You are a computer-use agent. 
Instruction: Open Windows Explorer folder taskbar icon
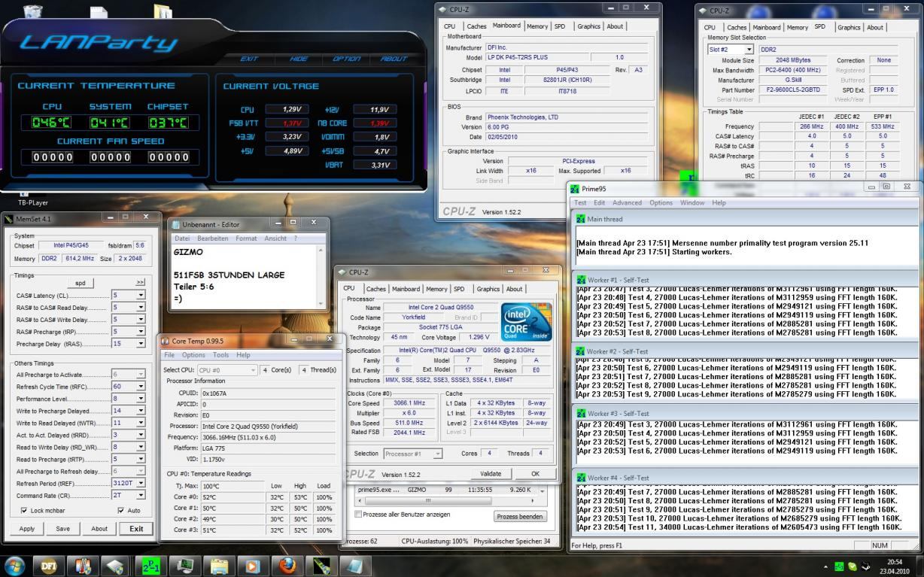(219, 565)
